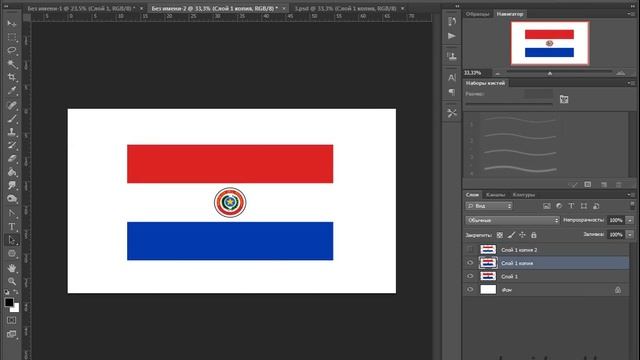This screenshot has height=360, width=640.
Task: Open the Paragraph panel icon
Action: (452, 92)
